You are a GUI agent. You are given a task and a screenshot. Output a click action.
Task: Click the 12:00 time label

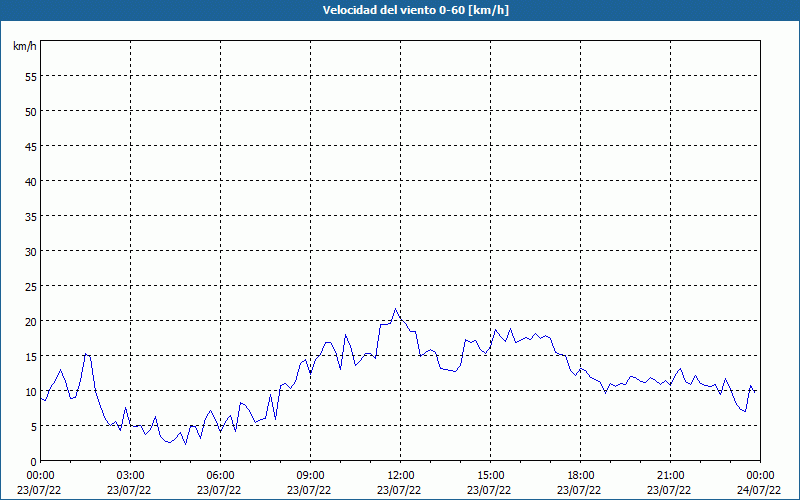click(x=401, y=476)
